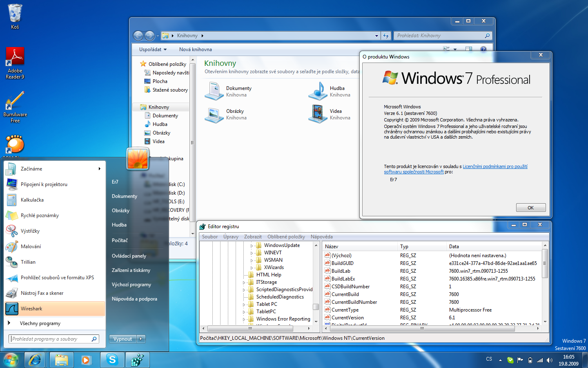The width and height of the screenshot is (588, 368).
Task: Select Windows Error Reporting registry key
Action: pyautogui.click(x=283, y=319)
